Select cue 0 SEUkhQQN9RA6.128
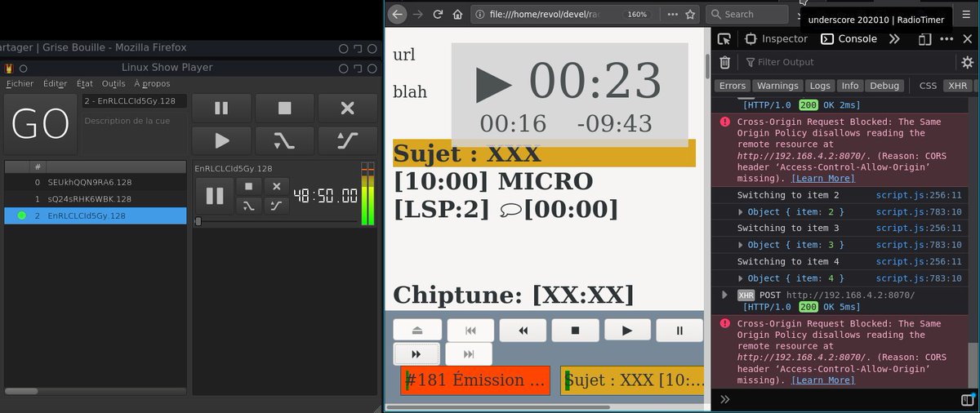Viewport: 980px width, 413px height. tap(96, 182)
